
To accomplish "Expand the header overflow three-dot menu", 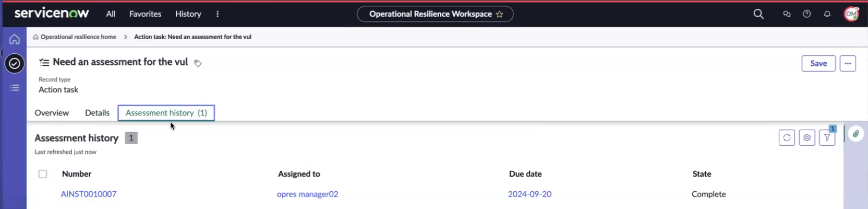I will (x=218, y=14).
